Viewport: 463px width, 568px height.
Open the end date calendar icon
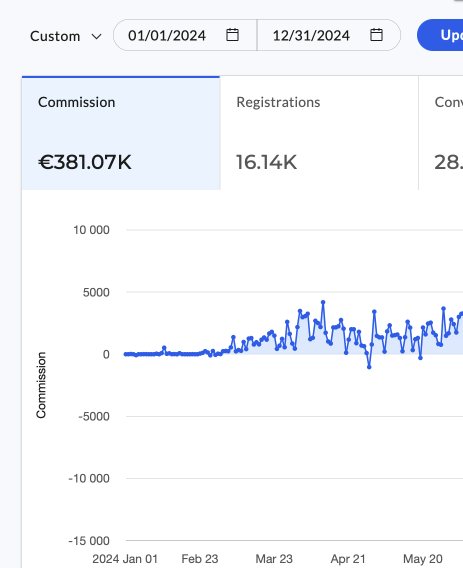(x=376, y=35)
